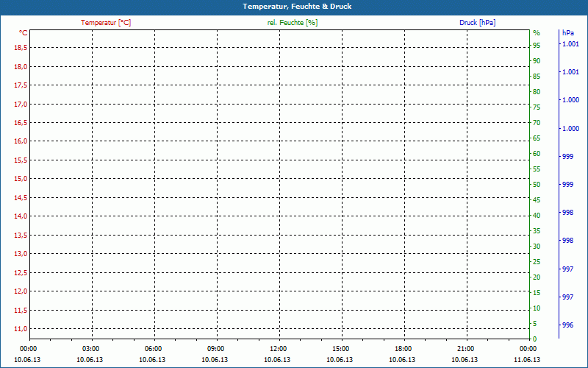Click the 25 humidity axis value
This screenshot has height=368, width=588.
[x=537, y=262]
